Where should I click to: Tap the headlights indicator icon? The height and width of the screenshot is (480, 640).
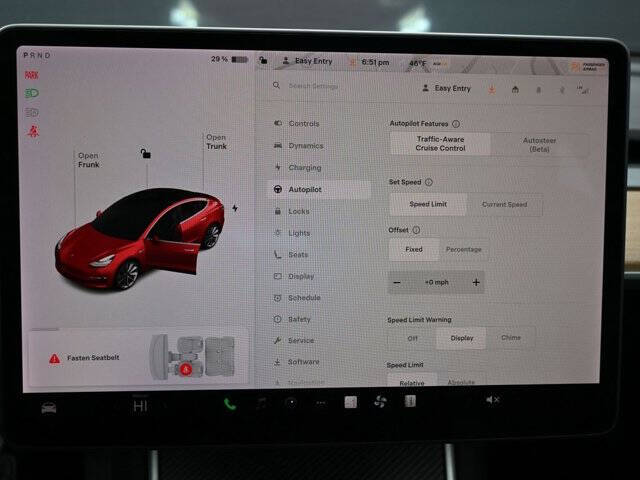pos(31,93)
